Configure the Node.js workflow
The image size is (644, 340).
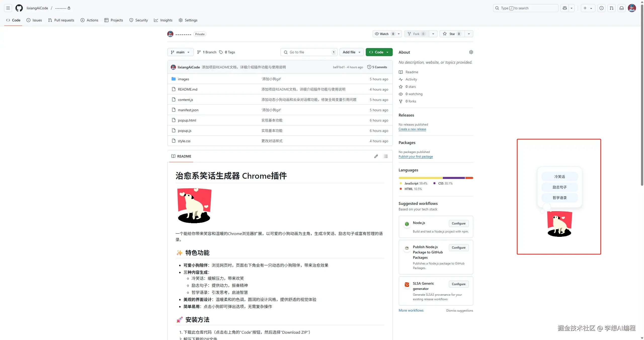[458, 223]
